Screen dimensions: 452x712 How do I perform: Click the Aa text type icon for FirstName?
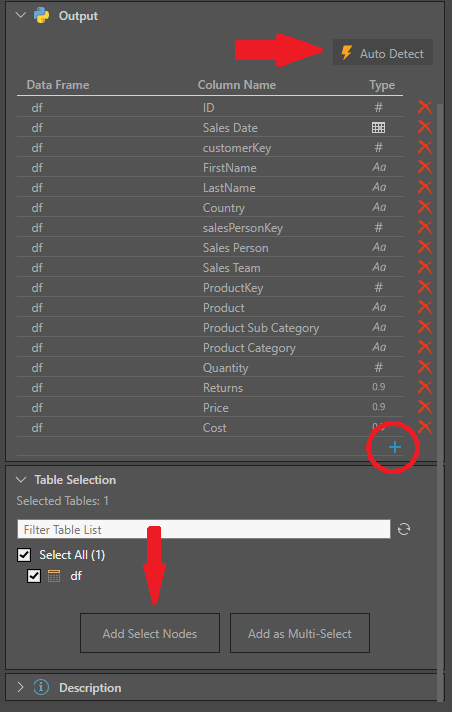379,167
